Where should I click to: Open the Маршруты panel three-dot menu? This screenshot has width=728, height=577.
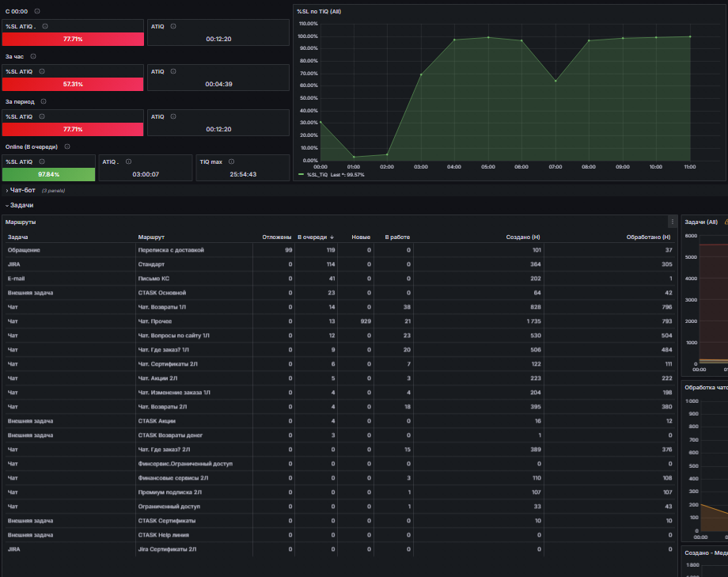click(672, 222)
